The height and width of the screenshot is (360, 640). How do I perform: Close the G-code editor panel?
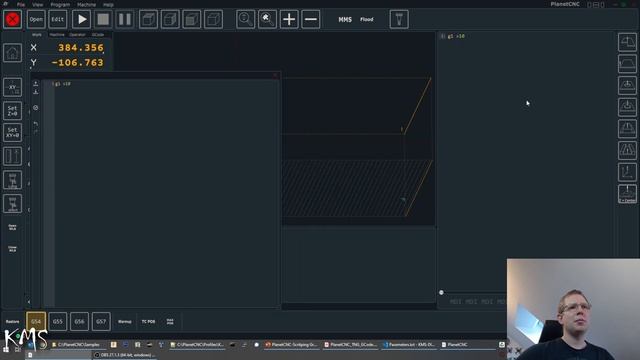coord(275,75)
